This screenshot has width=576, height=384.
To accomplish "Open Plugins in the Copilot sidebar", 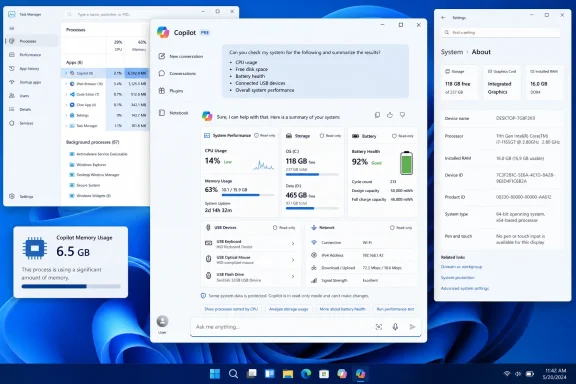I will 171,90.
